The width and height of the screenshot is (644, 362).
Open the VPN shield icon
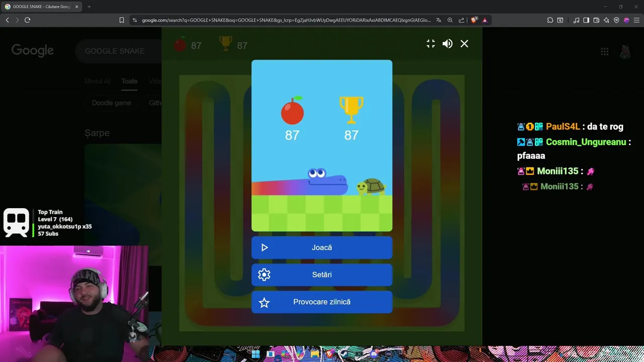(616, 20)
